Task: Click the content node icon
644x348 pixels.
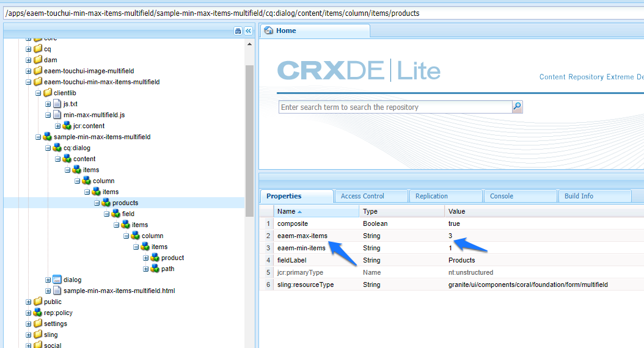Action: [x=67, y=159]
